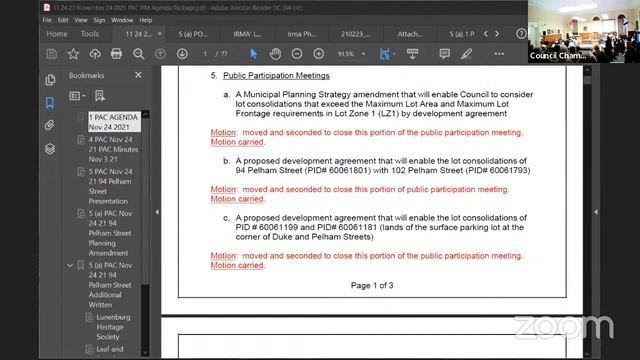The image size is (640, 360).
Task: Open the layers panel
Action: coord(50,149)
